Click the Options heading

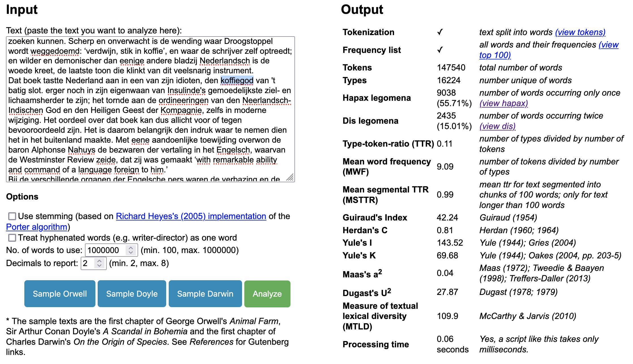click(22, 197)
